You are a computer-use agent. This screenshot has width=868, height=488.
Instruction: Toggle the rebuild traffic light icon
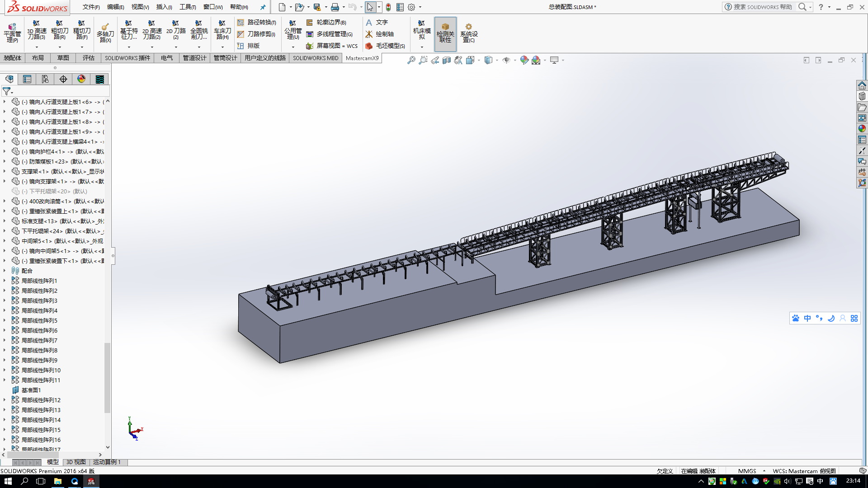click(388, 7)
